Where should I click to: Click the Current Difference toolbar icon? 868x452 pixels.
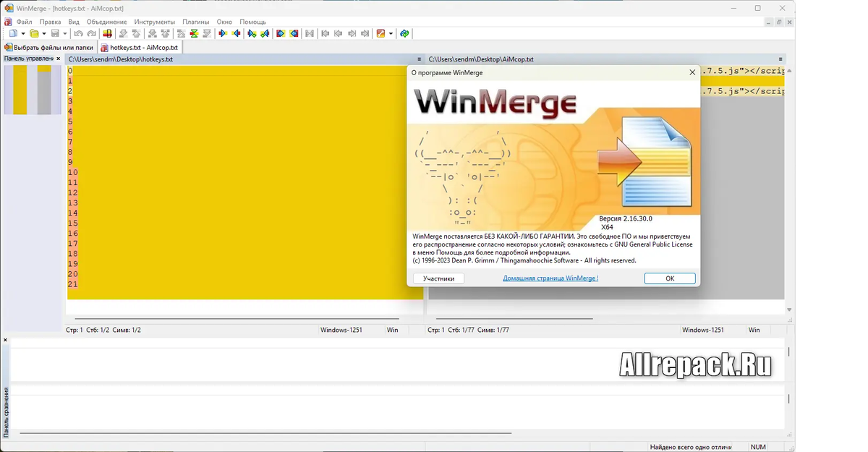(x=194, y=33)
